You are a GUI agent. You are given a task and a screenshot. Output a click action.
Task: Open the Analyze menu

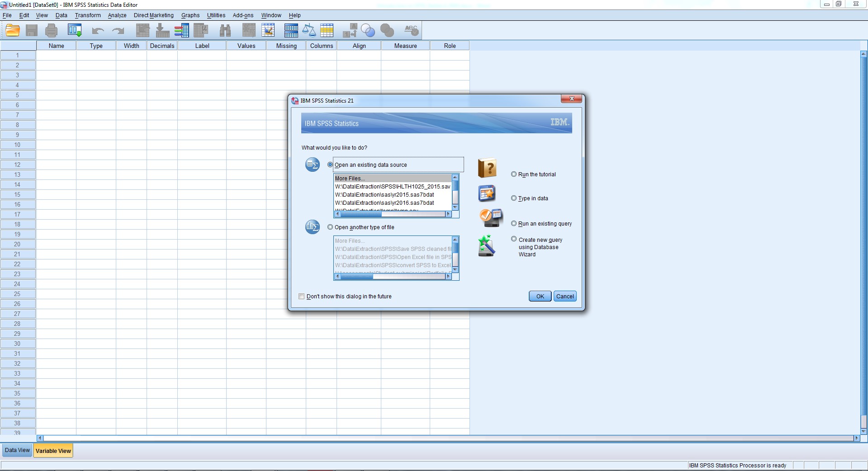point(117,15)
